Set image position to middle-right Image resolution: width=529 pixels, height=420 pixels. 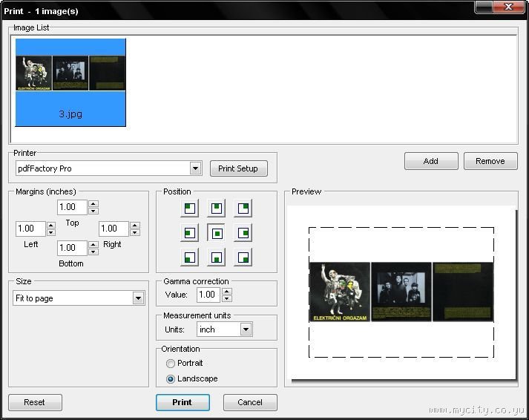click(243, 233)
